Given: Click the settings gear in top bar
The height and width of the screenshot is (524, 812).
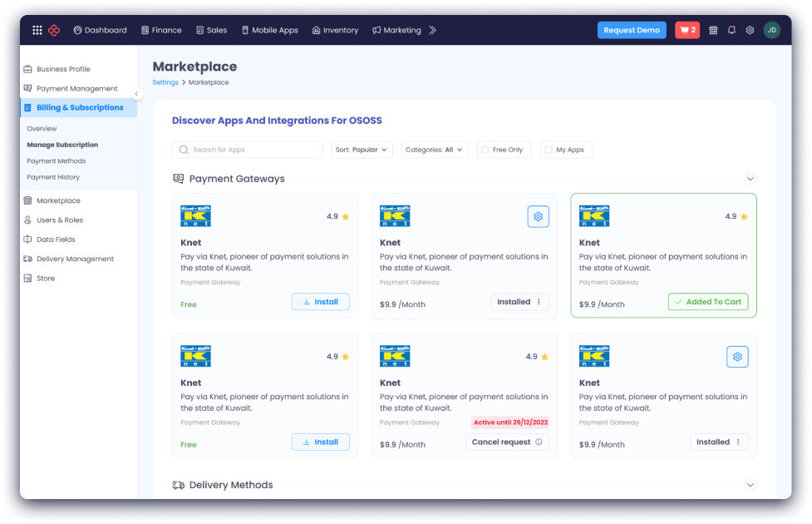Looking at the screenshot, I should pos(750,30).
